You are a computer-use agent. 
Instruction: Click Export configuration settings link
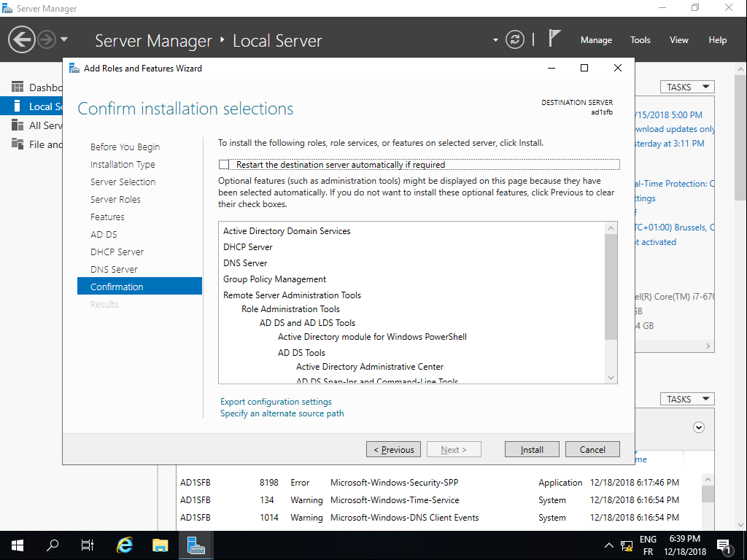[276, 402]
